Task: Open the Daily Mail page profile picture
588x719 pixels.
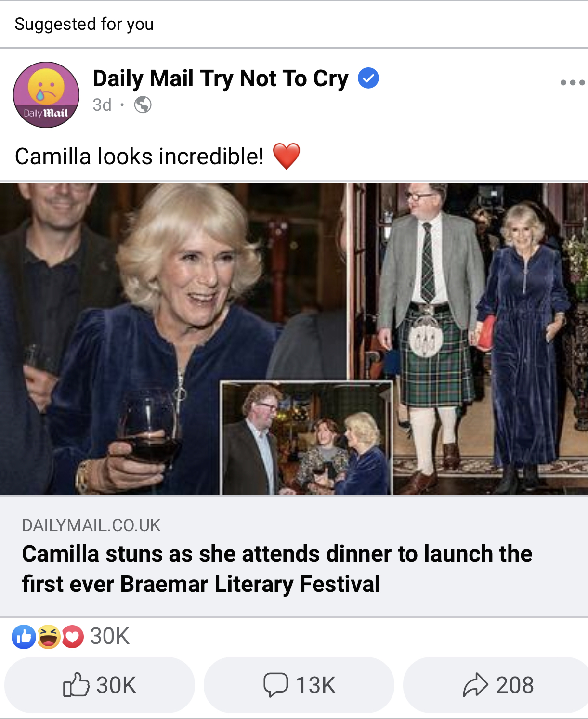Action: (x=46, y=95)
